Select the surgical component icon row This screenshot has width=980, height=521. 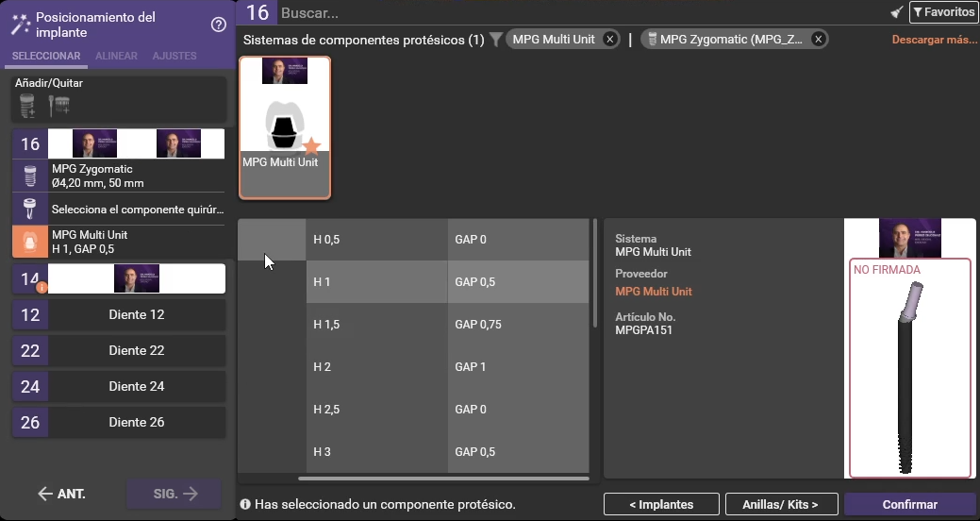click(x=28, y=209)
